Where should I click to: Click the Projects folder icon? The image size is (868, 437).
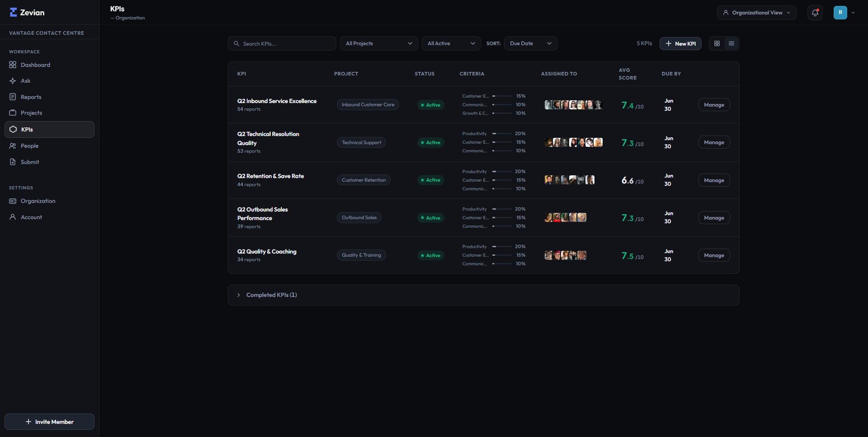click(x=13, y=113)
